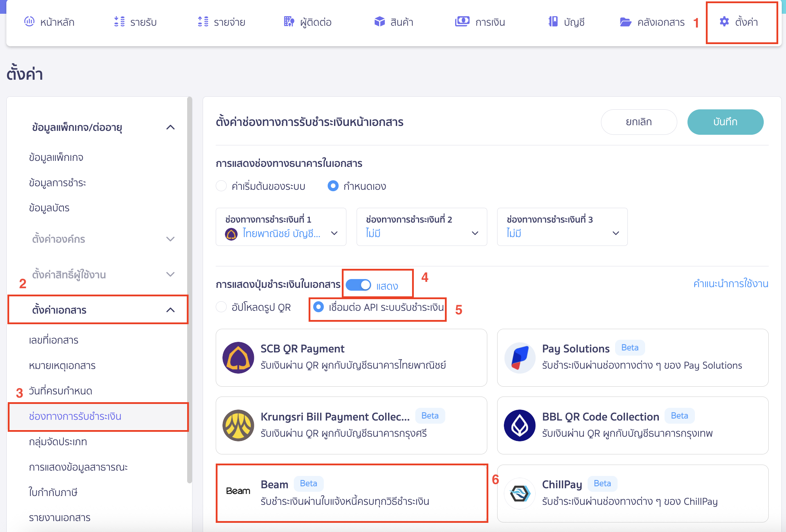Open ช่องทางการชำระเงินที่ 2 dropdown
This screenshot has height=532, width=786.
pyautogui.click(x=422, y=227)
